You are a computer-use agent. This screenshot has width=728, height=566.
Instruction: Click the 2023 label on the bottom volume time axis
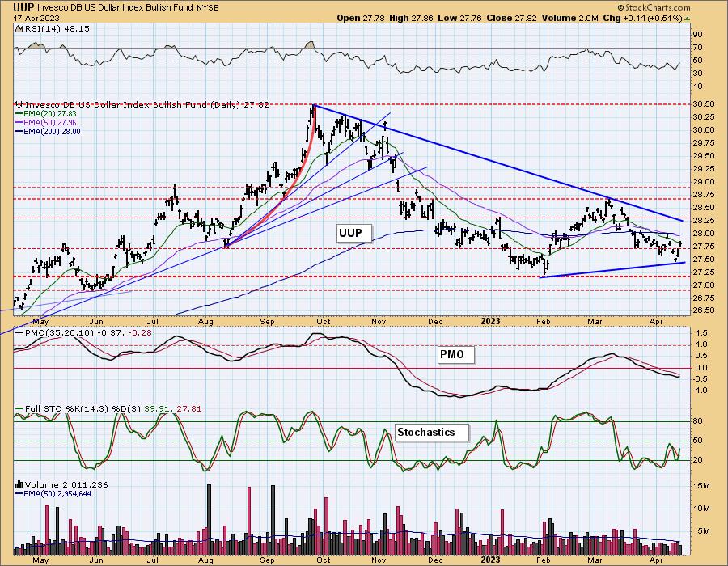tap(490, 560)
